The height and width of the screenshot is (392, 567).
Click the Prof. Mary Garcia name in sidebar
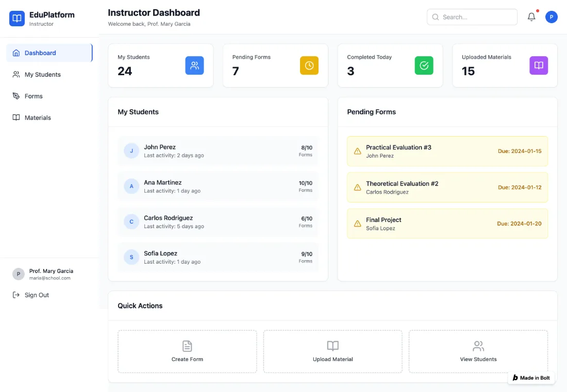coord(52,271)
